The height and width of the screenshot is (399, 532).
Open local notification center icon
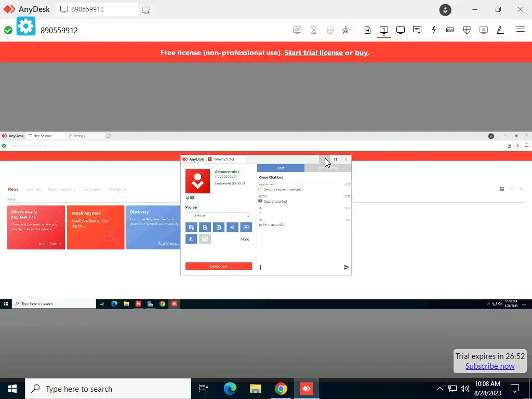point(515,389)
